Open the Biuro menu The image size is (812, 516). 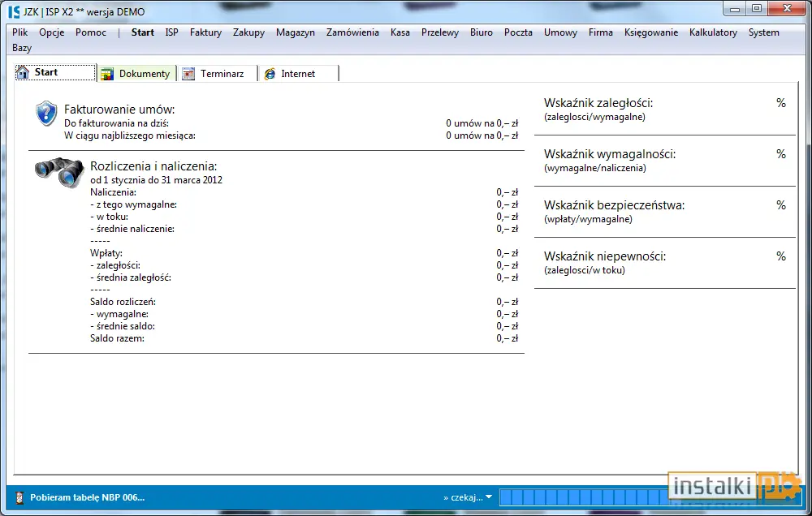click(482, 32)
